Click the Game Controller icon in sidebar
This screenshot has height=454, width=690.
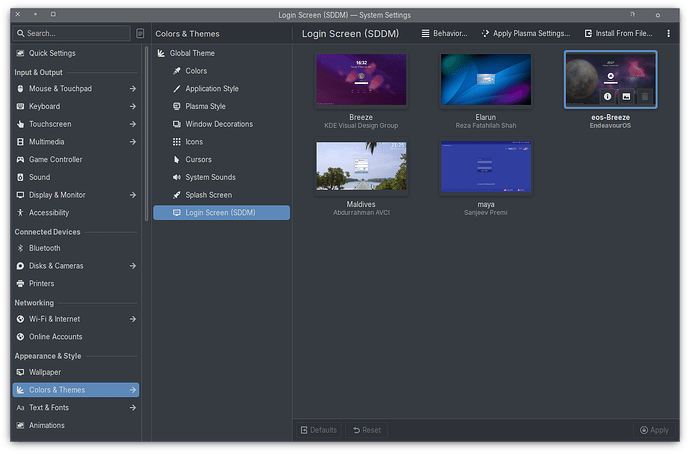pyautogui.click(x=20, y=159)
